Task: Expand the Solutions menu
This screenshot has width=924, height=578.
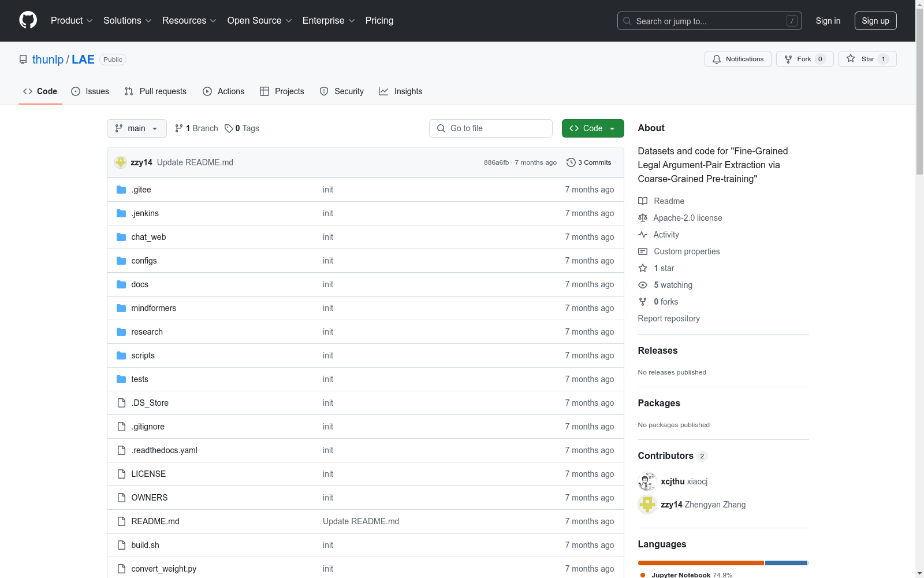Action: click(x=128, y=20)
